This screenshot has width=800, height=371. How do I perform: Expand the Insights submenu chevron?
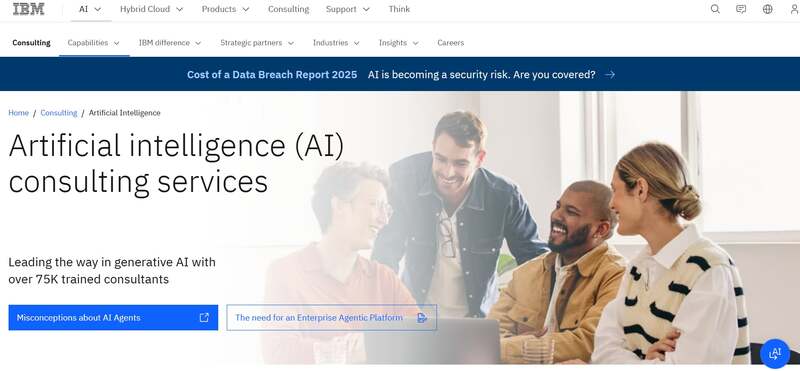pos(415,43)
